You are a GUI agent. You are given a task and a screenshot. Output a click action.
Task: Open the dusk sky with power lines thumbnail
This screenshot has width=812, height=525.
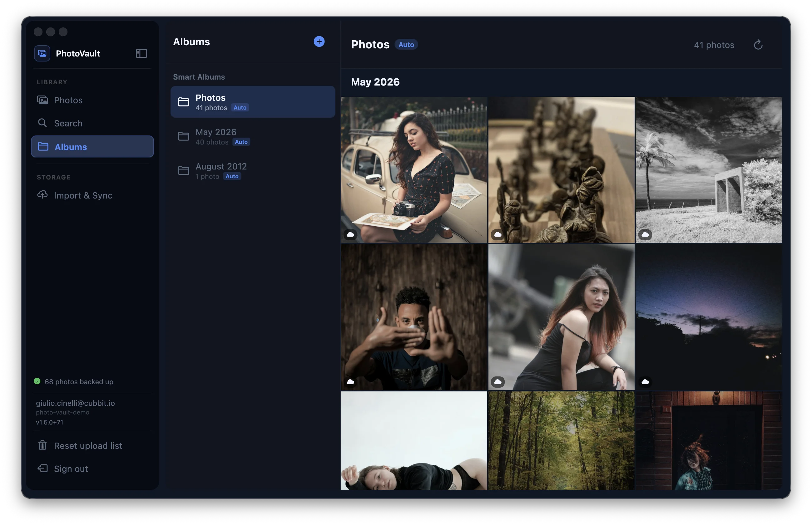coord(708,317)
